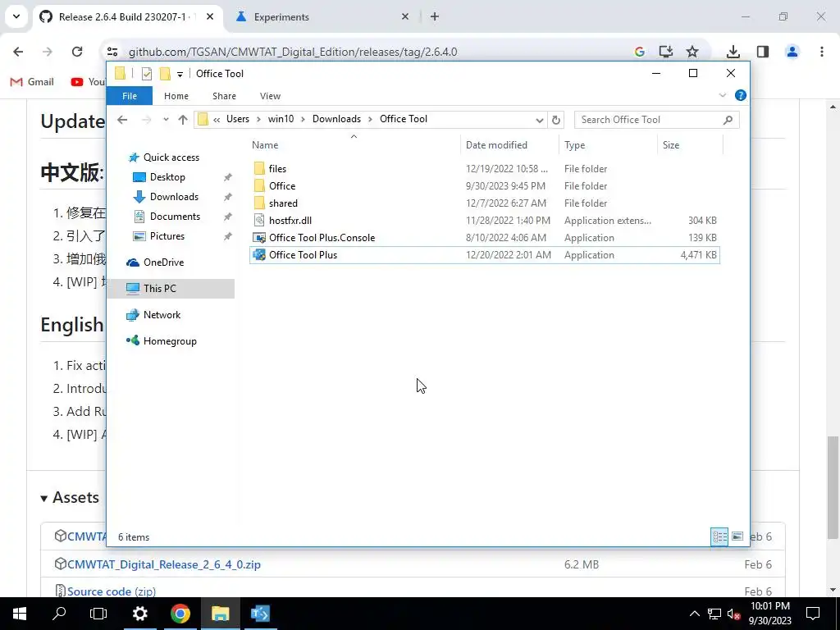
Task: Select OneDrive in navigation pane
Action: pyautogui.click(x=163, y=262)
